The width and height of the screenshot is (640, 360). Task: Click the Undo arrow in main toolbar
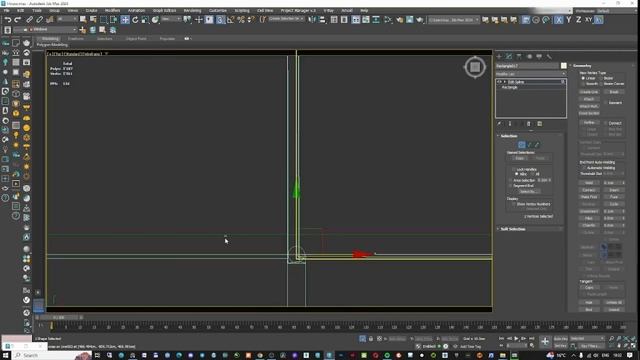(x=8, y=20)
